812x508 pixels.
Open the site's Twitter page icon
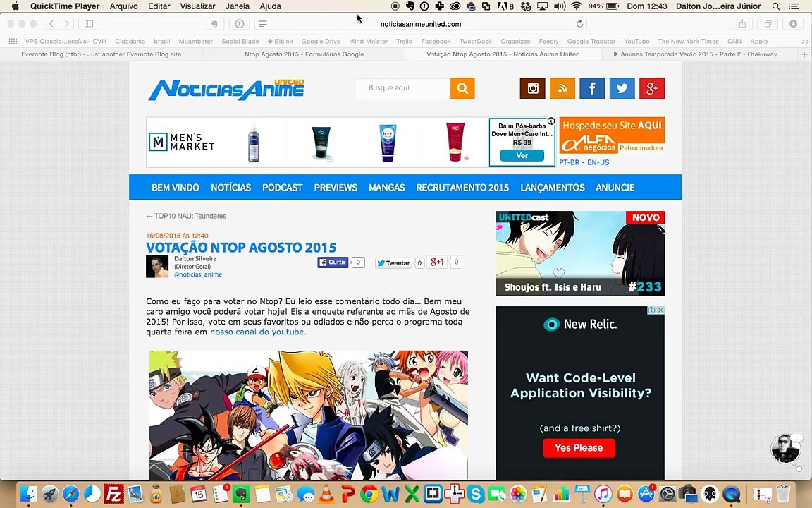point(622,88)
